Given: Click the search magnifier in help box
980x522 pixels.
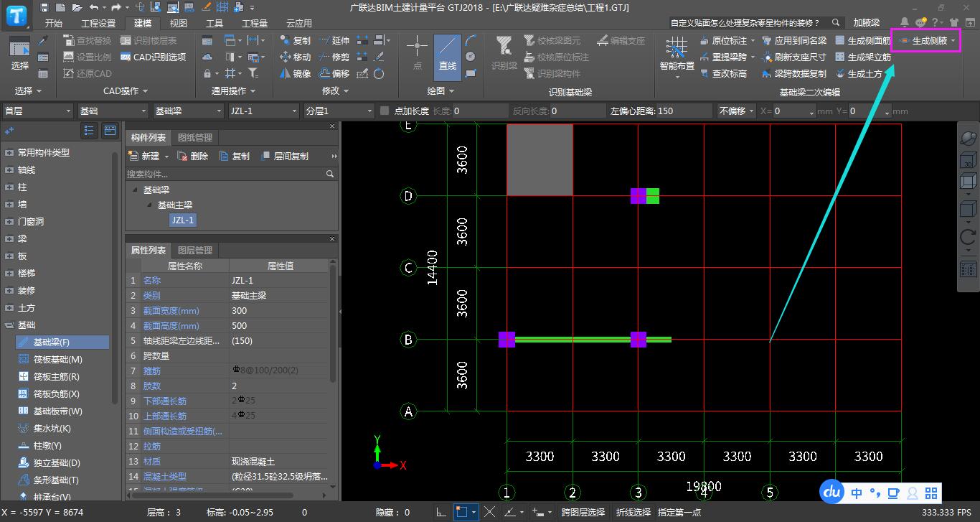Looking at the screenshot, I should (x=837, y=23).
